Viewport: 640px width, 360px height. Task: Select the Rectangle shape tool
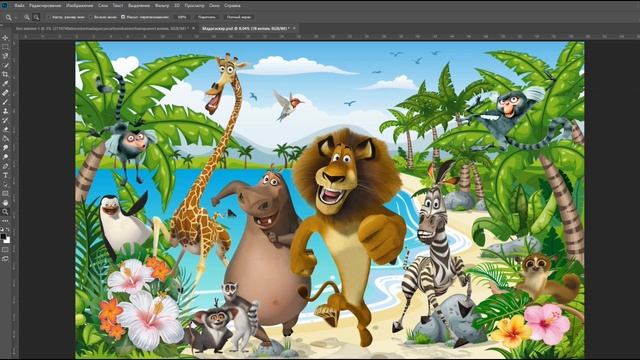point(5,194)
